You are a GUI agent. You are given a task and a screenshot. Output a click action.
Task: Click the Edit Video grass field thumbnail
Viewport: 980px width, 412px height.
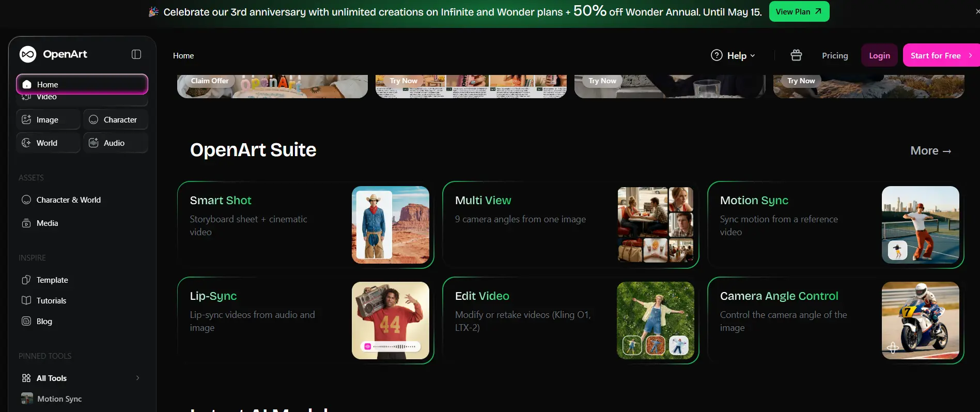coord(656,321)
